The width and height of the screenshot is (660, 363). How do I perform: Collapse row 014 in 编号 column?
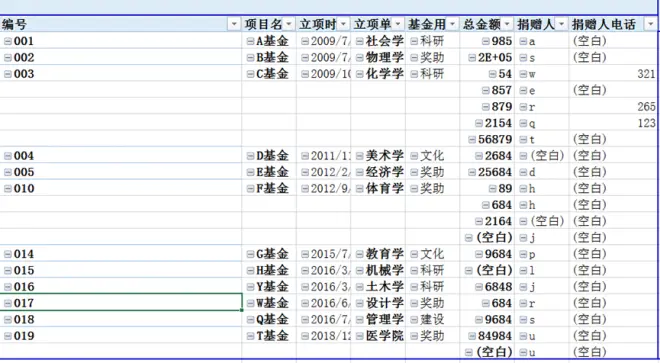click(x=8, y=254)
